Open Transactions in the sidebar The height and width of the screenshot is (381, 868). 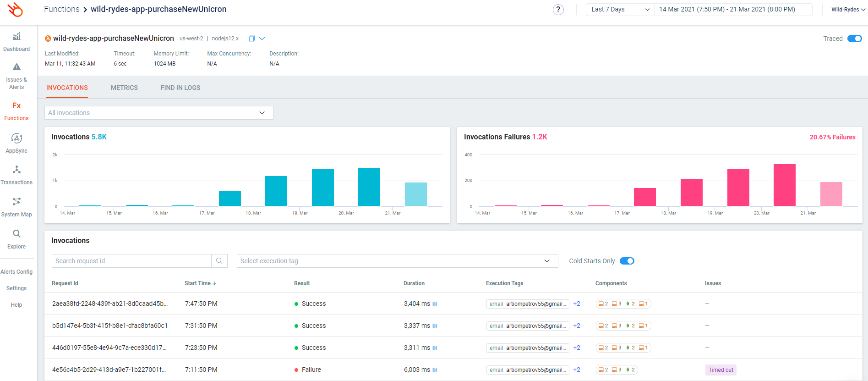pyautogui.click(x=16, y=176)
